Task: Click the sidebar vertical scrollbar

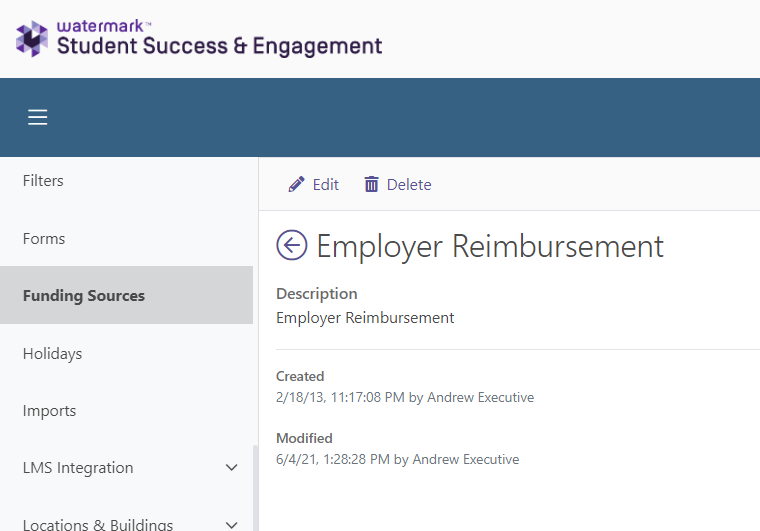Action: click(x=255, y=488)
